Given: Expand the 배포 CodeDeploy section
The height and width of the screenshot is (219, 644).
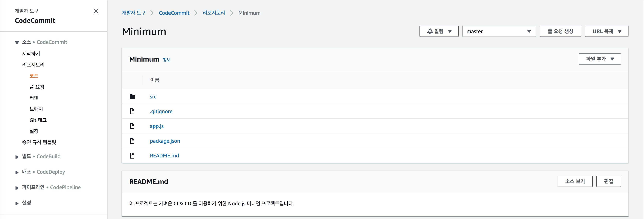Looking at the screenshot, I should coord(17,172).
